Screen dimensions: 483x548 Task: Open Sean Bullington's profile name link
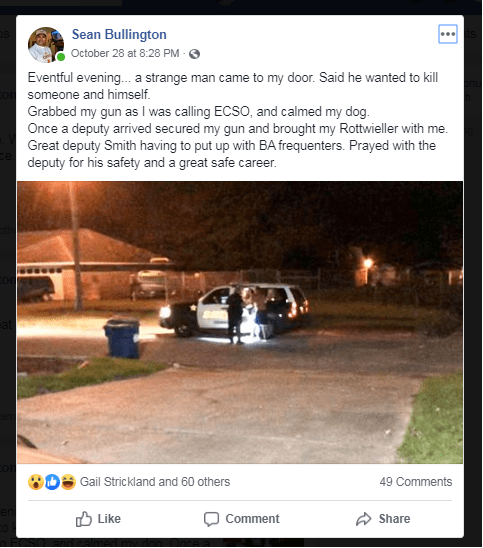click(x=119, y=35)
